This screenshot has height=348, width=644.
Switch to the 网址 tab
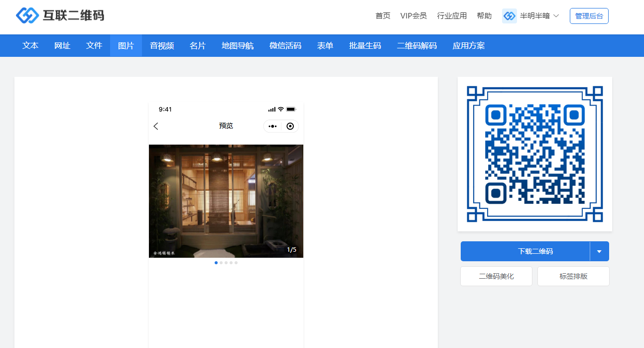coord(62,46)
